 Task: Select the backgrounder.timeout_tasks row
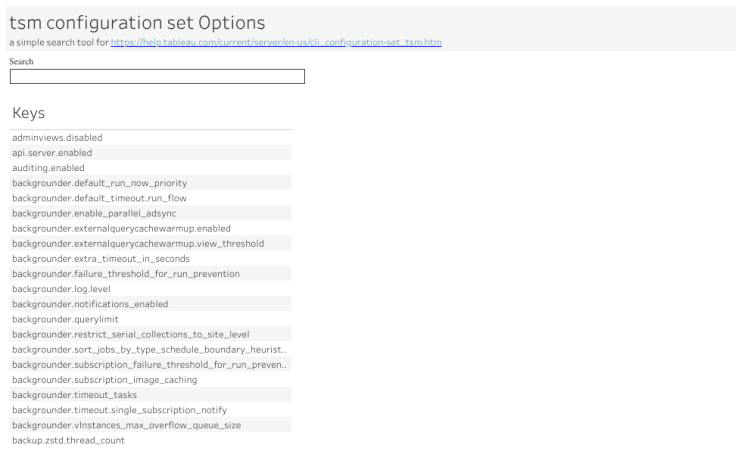(74, 395)
